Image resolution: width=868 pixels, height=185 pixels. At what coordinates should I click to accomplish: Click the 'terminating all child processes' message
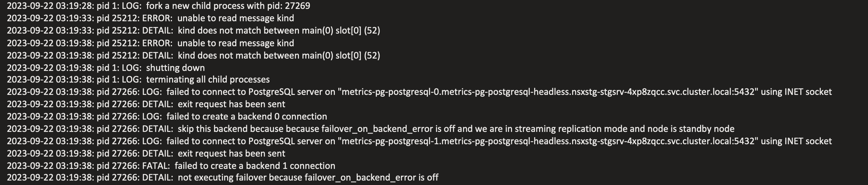coord(208,80)
